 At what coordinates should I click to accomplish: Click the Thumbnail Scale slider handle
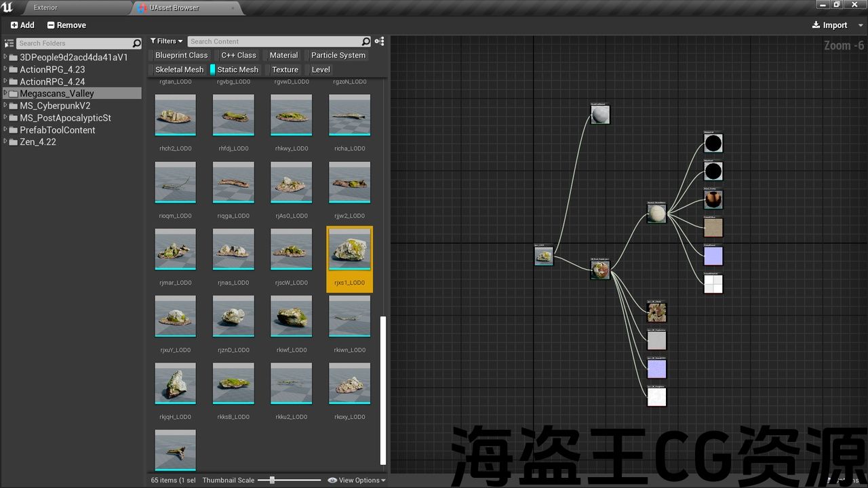272,480
